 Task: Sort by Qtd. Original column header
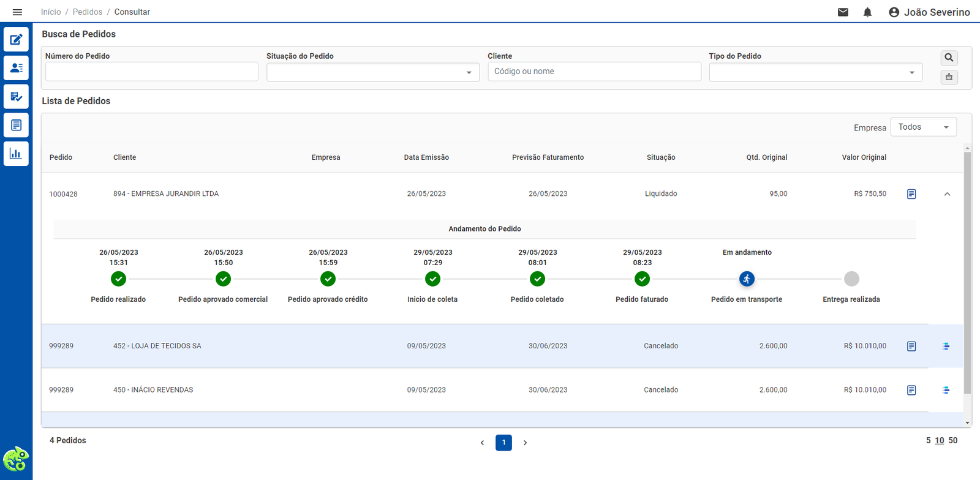tap(767, 157)
